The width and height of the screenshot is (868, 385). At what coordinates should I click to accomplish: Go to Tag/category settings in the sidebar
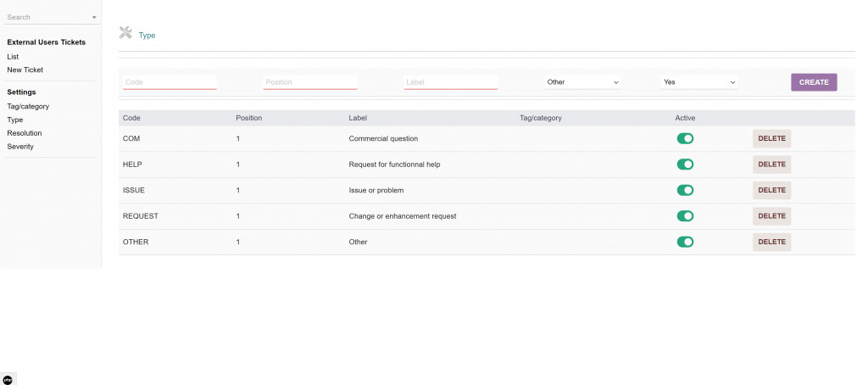click(x=28, y=106)
